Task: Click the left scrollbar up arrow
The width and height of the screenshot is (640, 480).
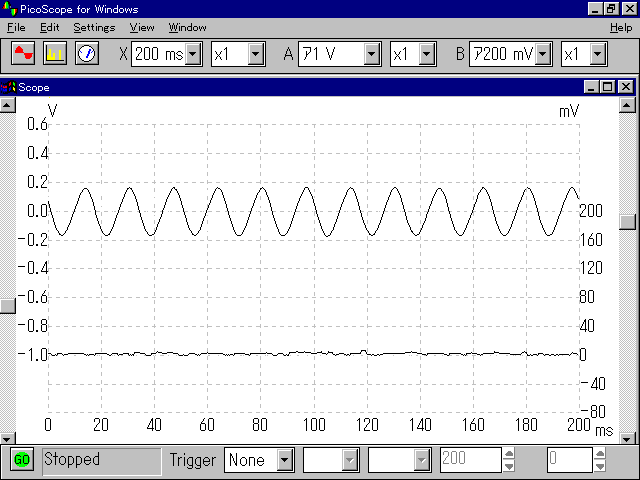Action: 7,105
